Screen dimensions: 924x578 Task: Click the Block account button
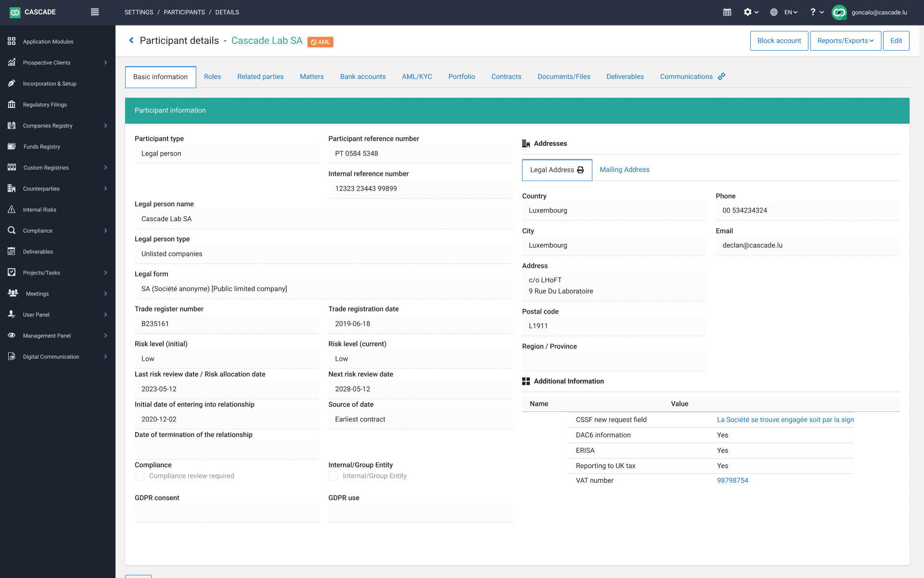[779, 41]
